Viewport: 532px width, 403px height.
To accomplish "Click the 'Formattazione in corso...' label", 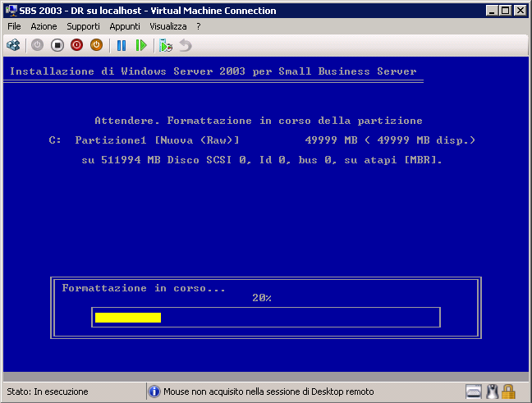I will tap(143, 288).
